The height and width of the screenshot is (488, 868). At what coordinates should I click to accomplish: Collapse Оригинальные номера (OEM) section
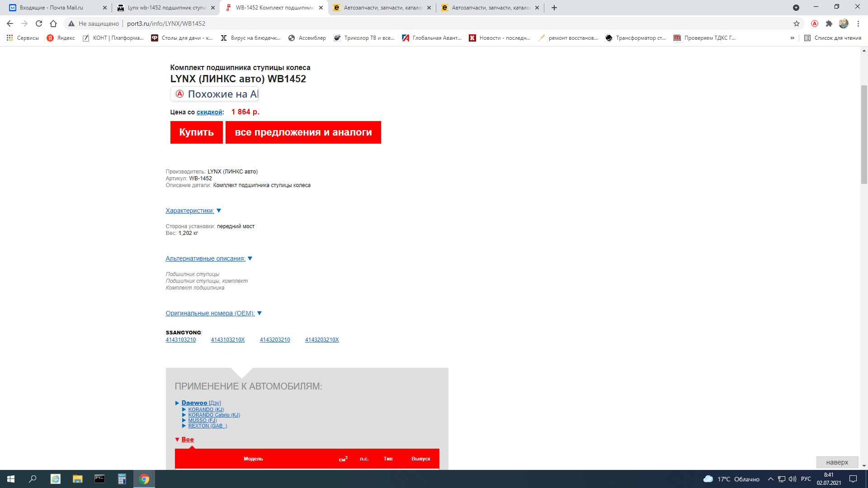(213, 313)
